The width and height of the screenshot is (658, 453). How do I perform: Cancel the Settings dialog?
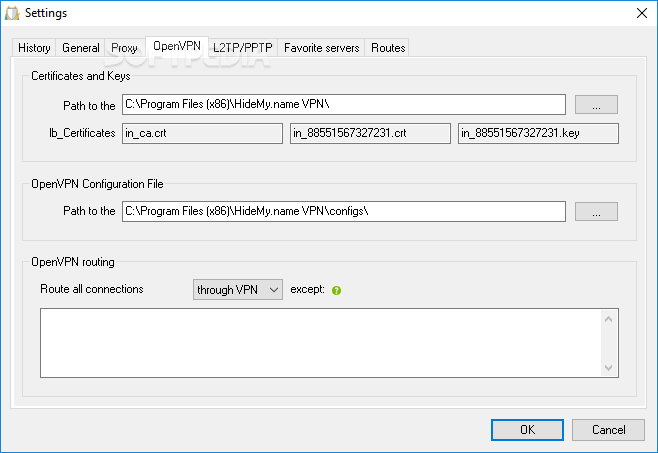[x=608, y=430]
